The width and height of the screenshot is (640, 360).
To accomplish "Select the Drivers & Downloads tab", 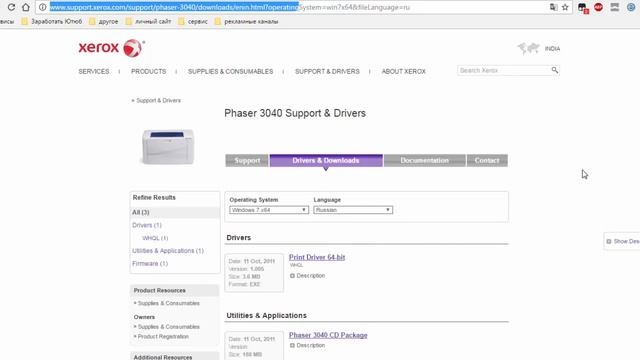I will pyautogui.click(x=326, y=160).
